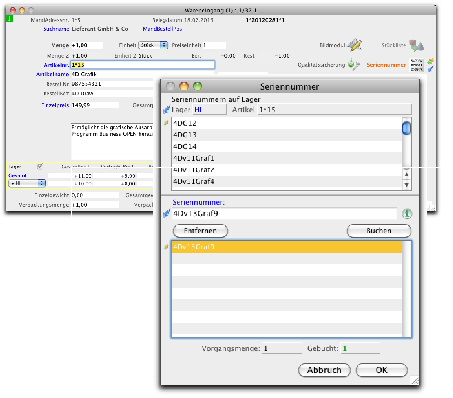The width and height of the screenshot is (453, 398).
Task: Click the Seriennummer barcode icon in Wareneingang
Action: click(x=417, y=65)
